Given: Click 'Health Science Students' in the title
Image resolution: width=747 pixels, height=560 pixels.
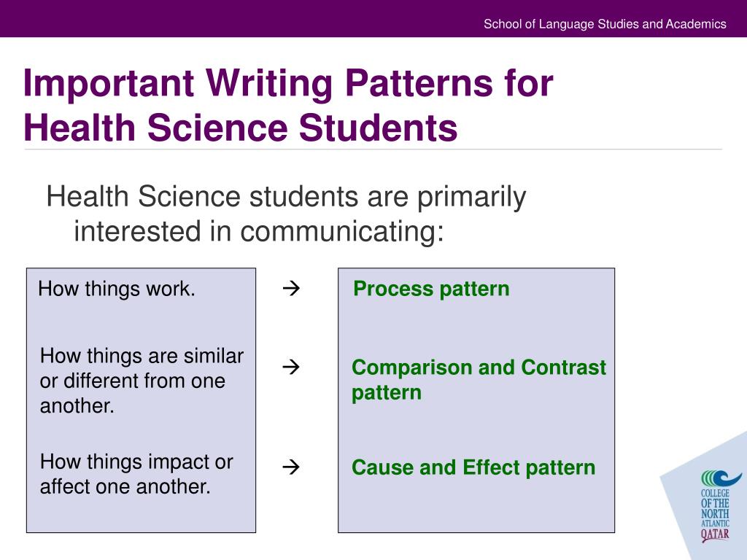Looking at the screenshot, I should pos(241,128).
